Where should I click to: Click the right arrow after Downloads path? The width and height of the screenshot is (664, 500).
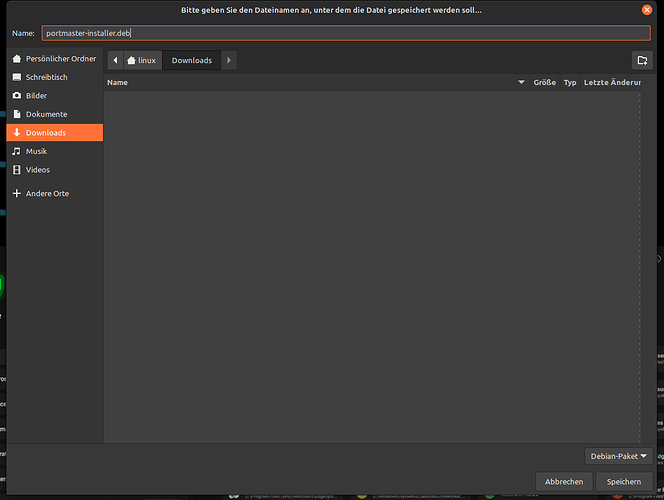229,60
